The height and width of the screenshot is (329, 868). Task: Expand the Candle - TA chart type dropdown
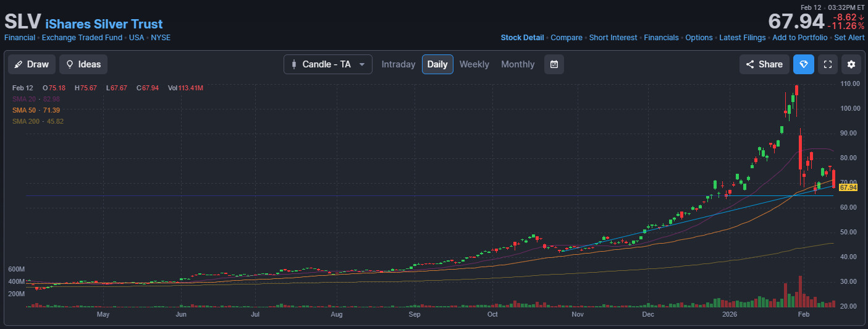pos(328,64)
